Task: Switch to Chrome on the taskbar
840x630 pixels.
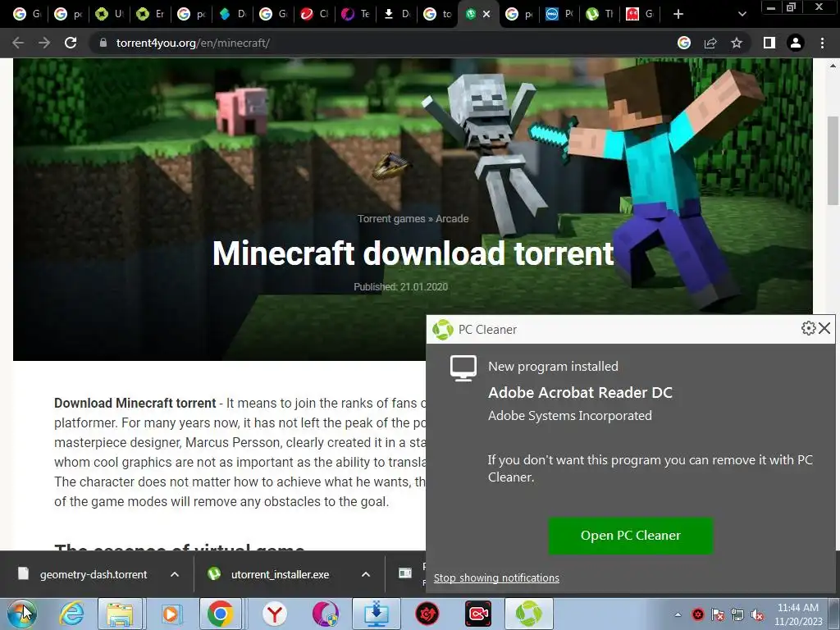Action: click(220, 614)
